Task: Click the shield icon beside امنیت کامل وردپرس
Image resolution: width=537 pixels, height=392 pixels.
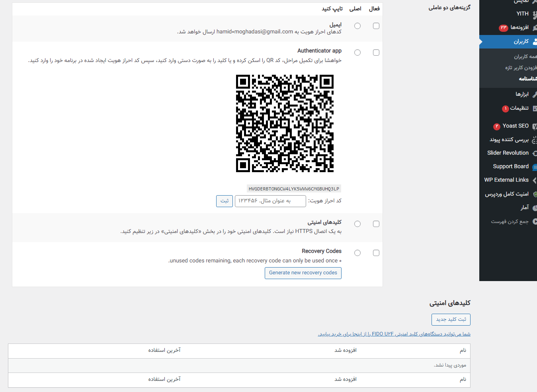Action: click(535, 194)
